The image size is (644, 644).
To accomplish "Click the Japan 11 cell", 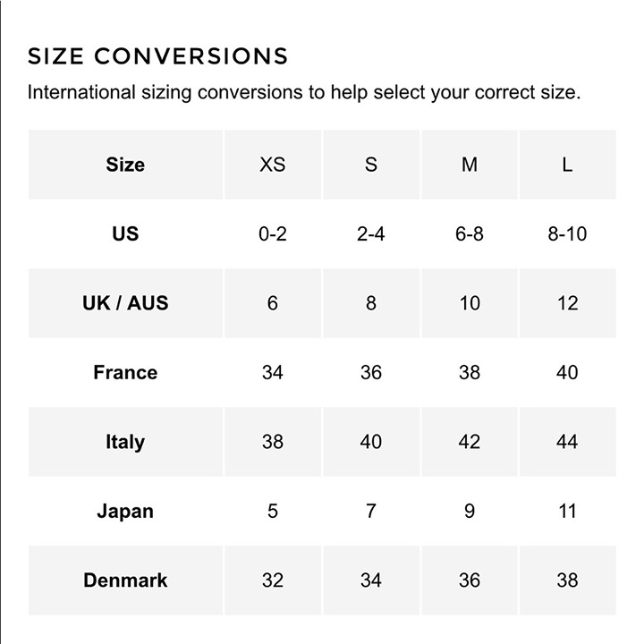I will click(568, 512).
